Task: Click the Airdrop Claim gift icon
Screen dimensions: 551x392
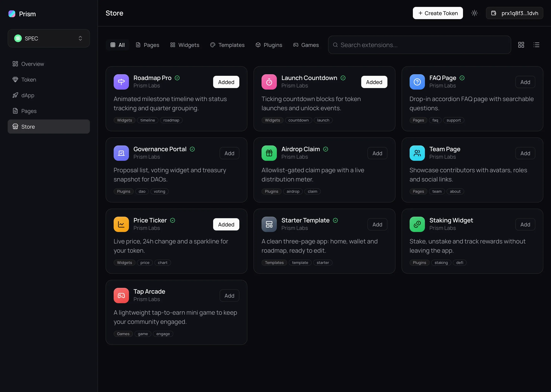Action: click(x=269, y=153)
